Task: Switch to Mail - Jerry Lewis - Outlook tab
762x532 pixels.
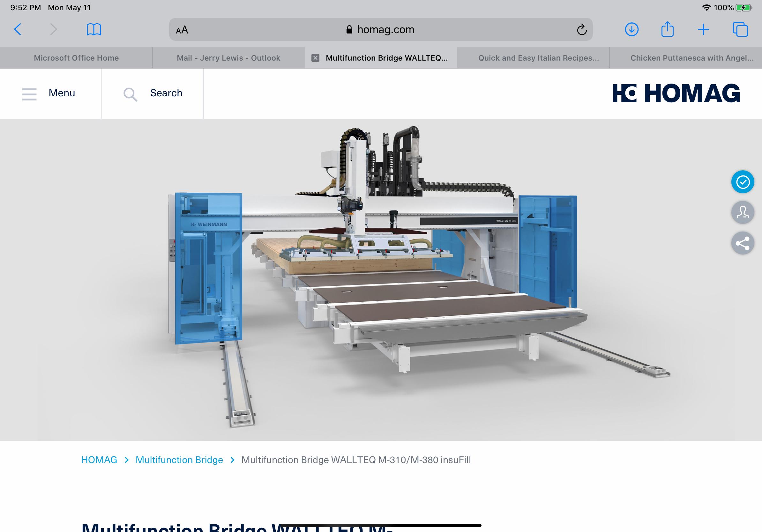Action: 228,58
